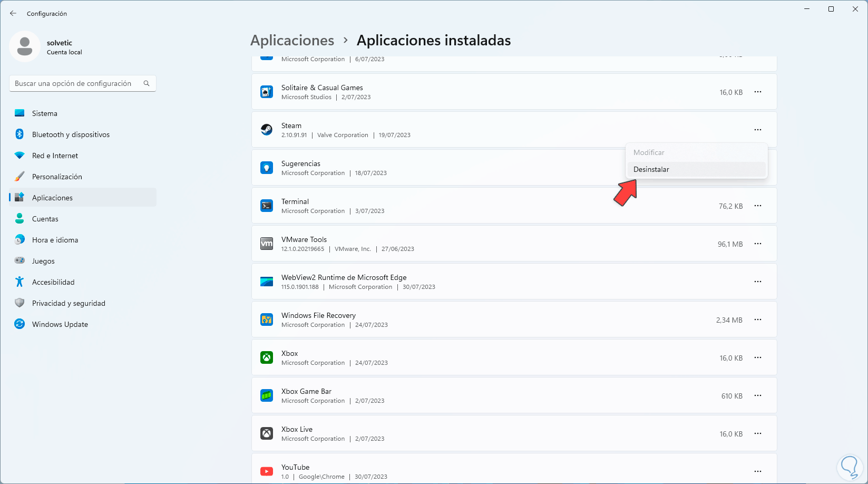Click the Valve Corporation publisher text

point(343,135)
